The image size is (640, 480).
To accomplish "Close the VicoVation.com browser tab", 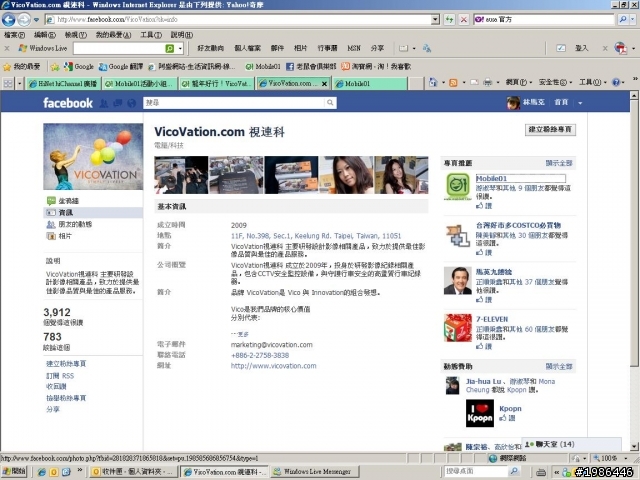I will (324, 84).
